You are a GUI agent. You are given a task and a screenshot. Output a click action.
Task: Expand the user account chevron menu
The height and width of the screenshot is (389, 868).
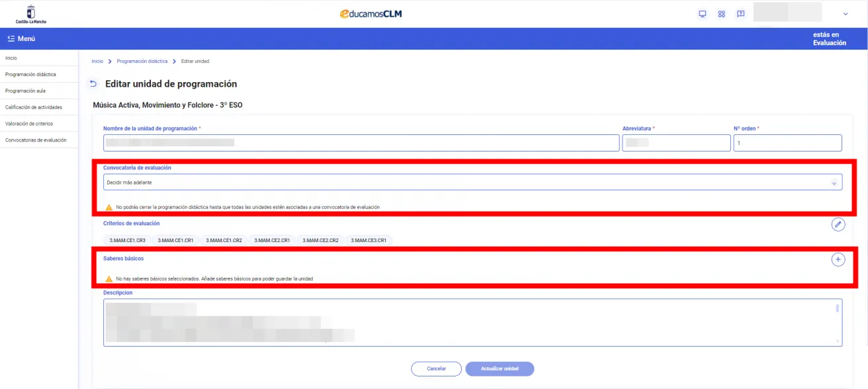(x=845, y=14)
